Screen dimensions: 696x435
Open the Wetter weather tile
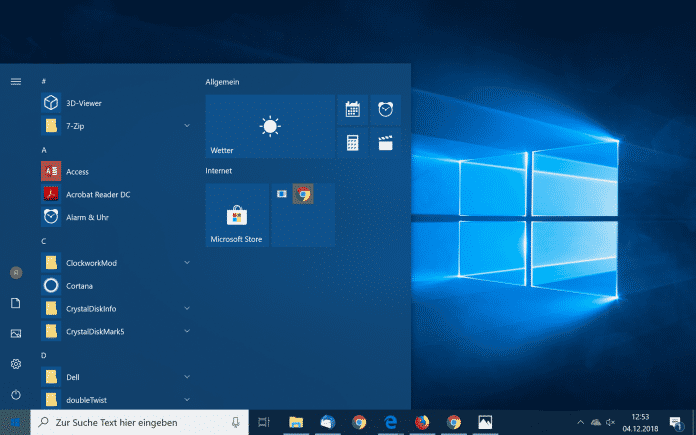269,126
